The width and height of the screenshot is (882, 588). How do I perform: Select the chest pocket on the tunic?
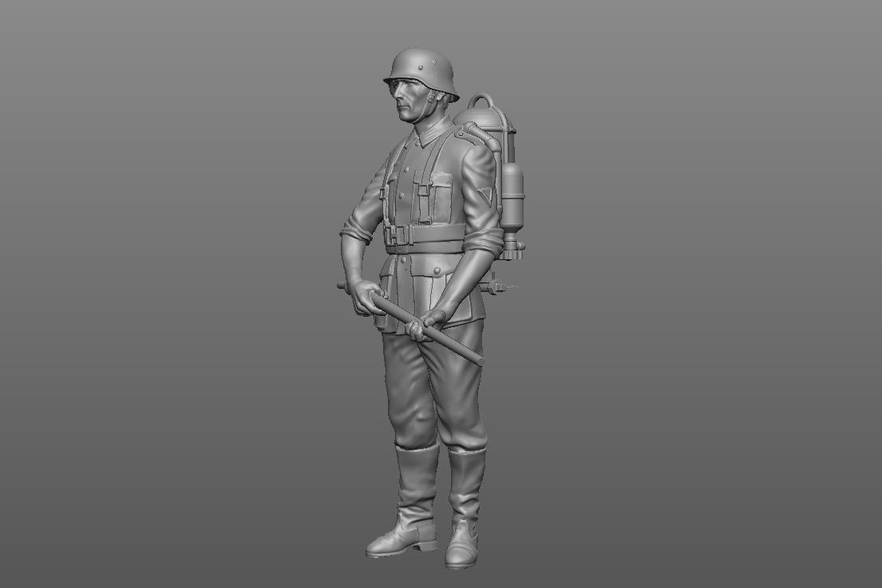click(x=422, y=202)
